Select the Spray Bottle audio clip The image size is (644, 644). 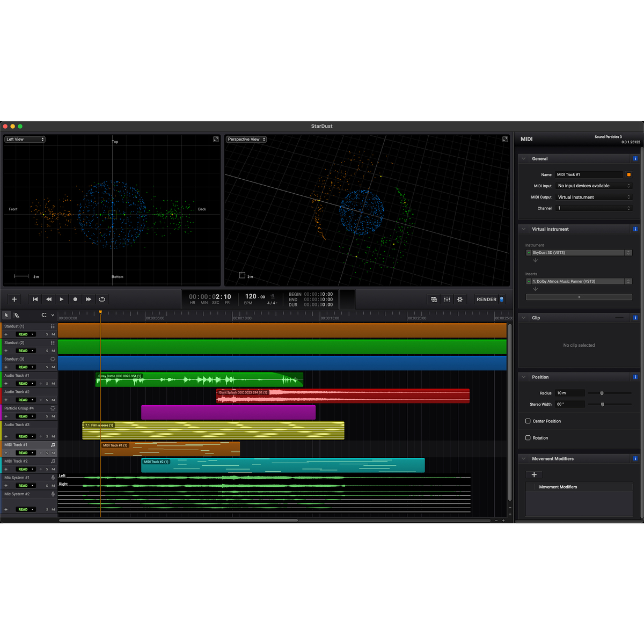coord(199,379)
